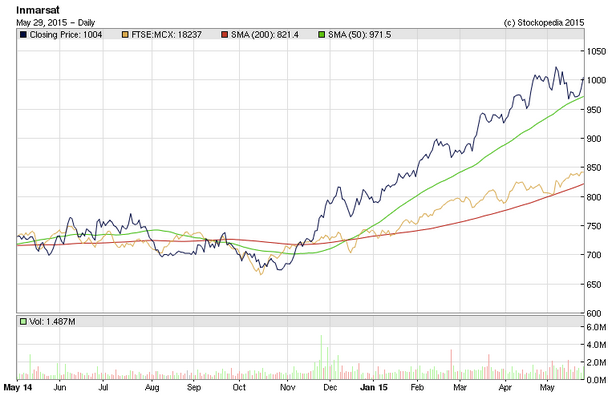
Task: Click the 1050 price axis label
Action: point(596,52)
